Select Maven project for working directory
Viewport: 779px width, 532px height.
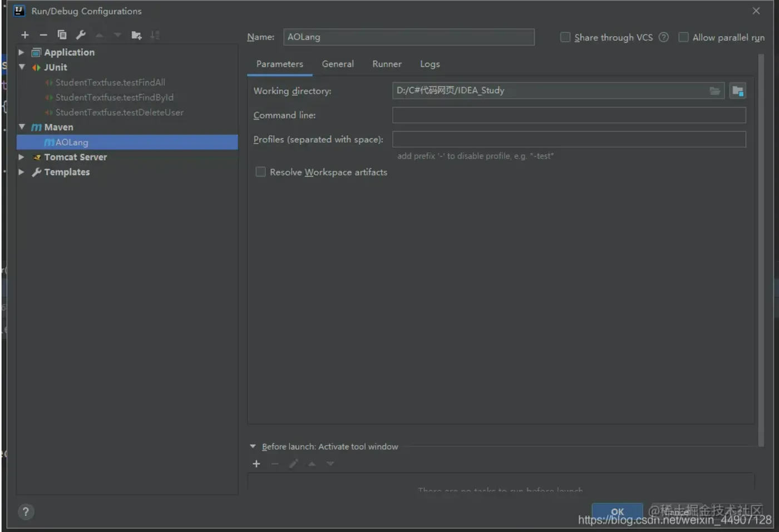point(738,91)
